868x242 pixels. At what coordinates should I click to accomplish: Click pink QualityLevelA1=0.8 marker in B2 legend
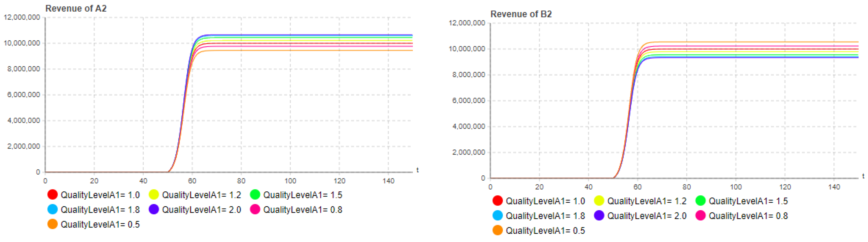(x=701, y=216)
